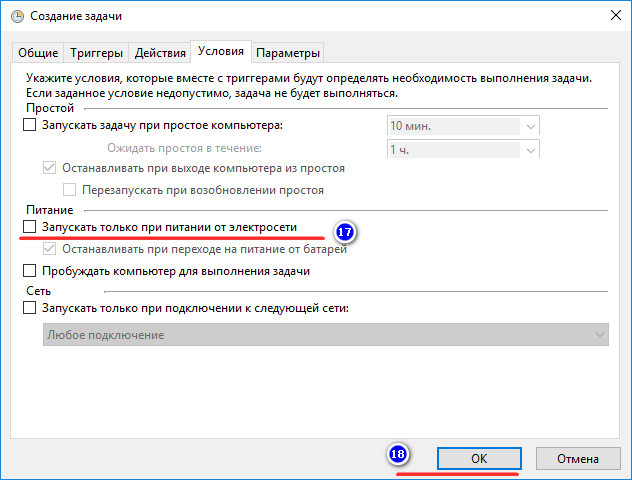
Task: Toggle Останавливать при выходе компьютера из простоя
Action: click(51, 168)
